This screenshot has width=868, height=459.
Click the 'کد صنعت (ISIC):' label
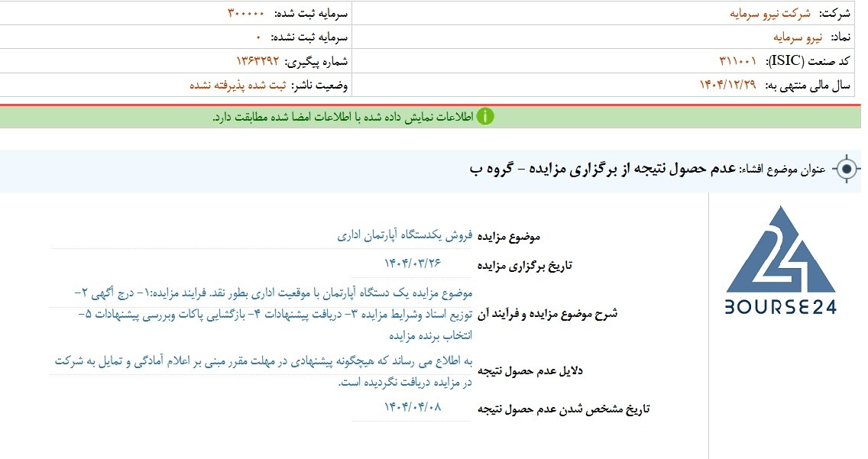tap(808, 61)
